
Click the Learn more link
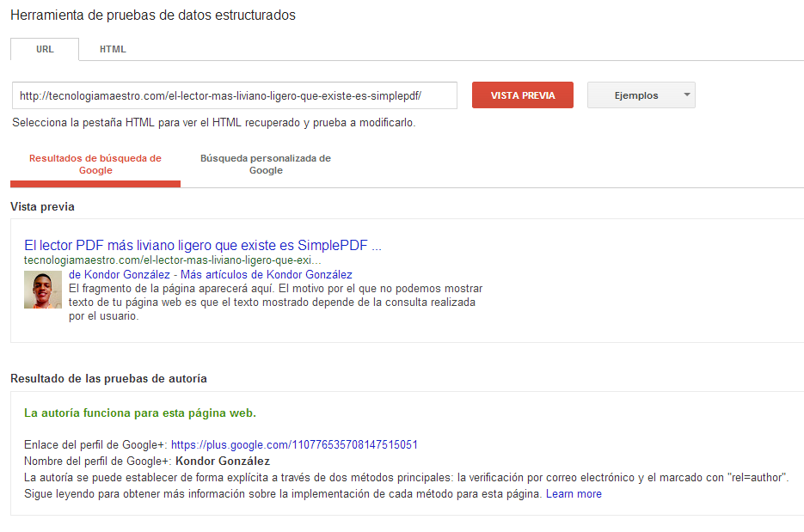click(x=574, y=494)
